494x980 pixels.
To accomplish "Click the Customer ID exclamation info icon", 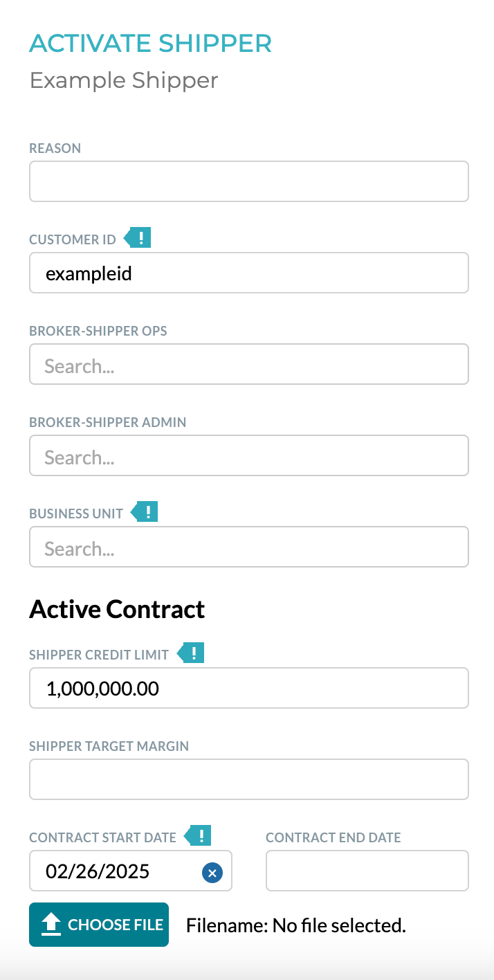I will (x=138, y=239).
